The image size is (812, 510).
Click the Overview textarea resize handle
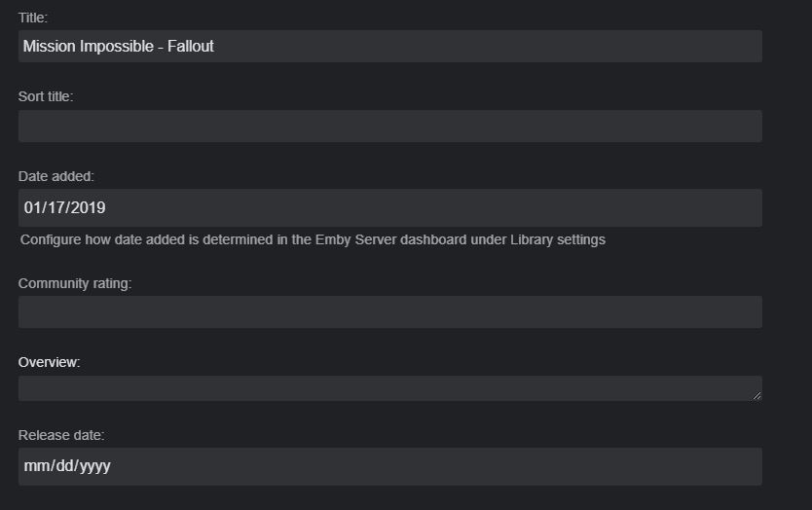point(757,395)
